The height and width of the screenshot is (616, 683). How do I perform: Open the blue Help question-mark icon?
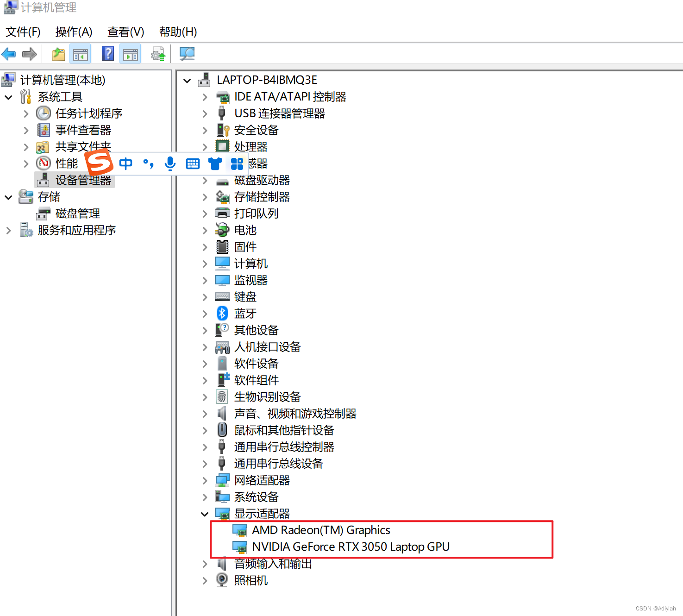108,54
